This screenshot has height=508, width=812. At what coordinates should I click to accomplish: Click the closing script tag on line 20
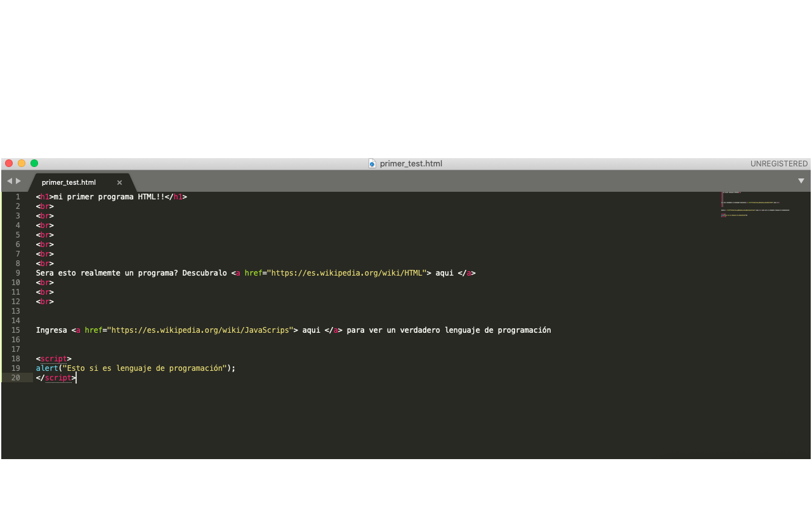(56, 378)
